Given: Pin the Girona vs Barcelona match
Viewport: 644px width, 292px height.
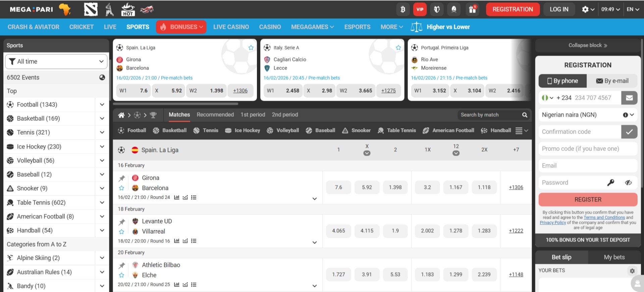Looking at the screenshot, I should (x=122, y=178).
